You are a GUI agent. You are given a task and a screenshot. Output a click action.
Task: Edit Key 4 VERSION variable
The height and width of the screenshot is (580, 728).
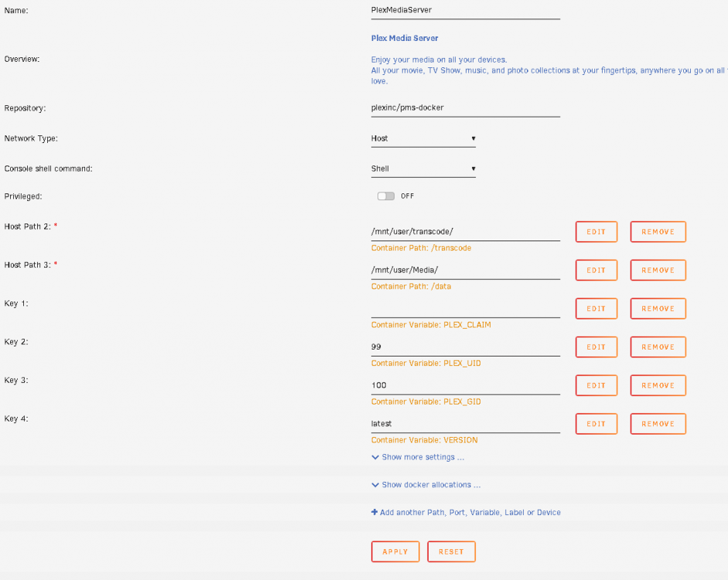pos(596,424)
